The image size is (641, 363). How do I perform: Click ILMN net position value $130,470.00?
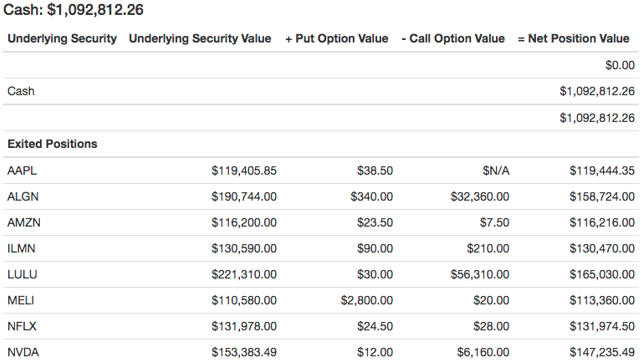coord(602,249)
